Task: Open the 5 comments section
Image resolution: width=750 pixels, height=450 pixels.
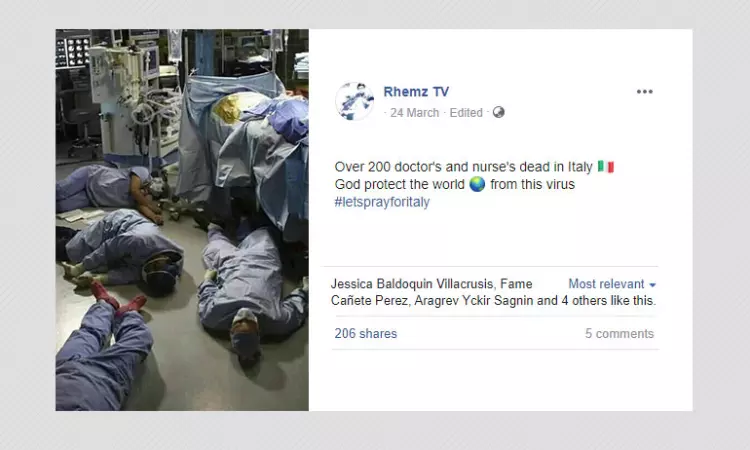Action: coord(619,334)
